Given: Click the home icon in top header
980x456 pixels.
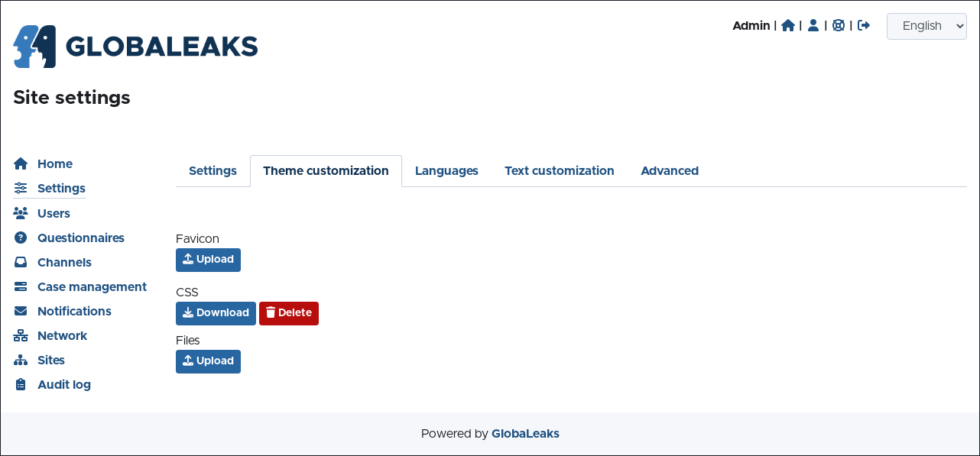Looking at the screenshot, I should pos(788,25).
